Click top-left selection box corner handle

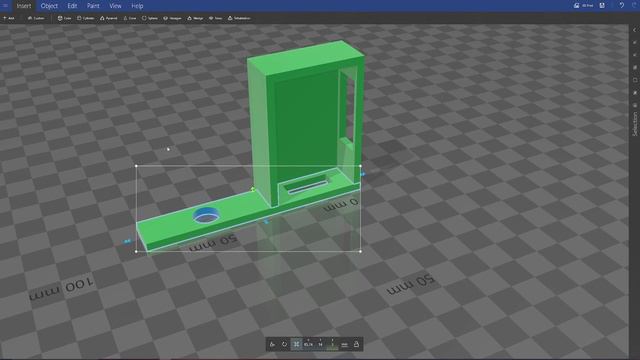click(136, 166)
